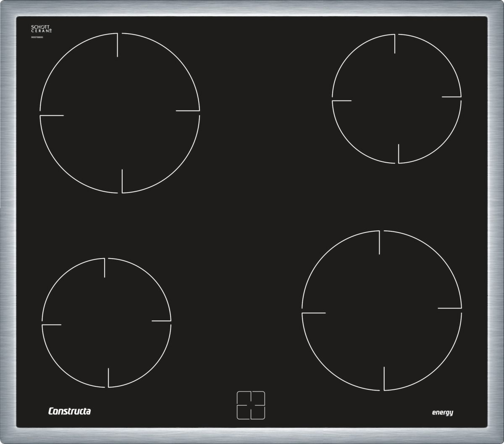The width and height of the screenshot is (504, 444).
Task: Click the cooking zone layout icon
Action: (x=251, y=405)
